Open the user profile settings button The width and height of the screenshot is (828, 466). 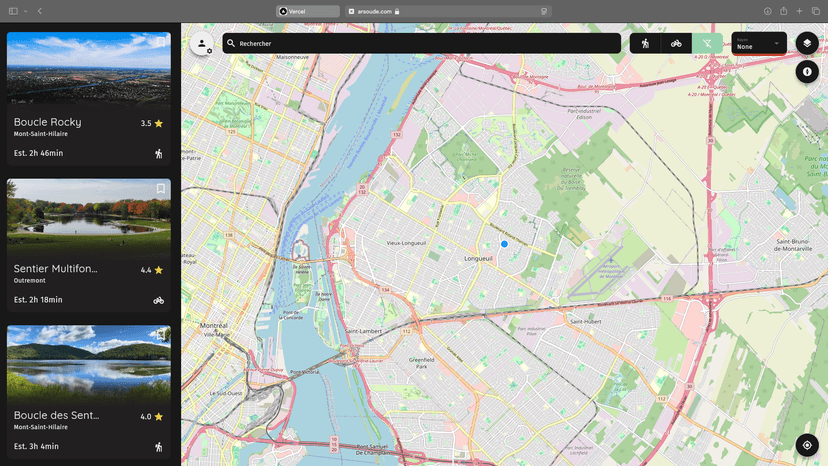tap(202, 44)
